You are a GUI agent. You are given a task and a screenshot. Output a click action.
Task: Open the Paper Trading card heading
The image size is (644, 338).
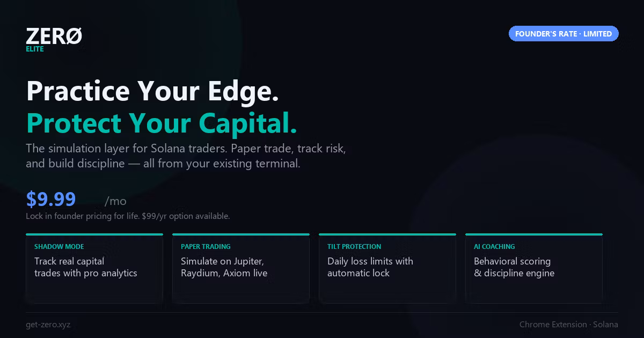(206, 247)
